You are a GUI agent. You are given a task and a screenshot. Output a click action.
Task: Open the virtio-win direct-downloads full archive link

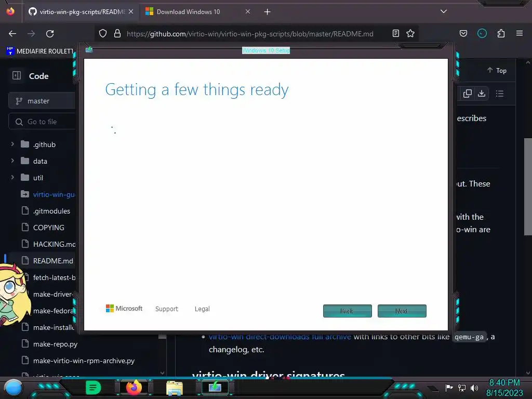pyautogui.click(x=280, y=337)
